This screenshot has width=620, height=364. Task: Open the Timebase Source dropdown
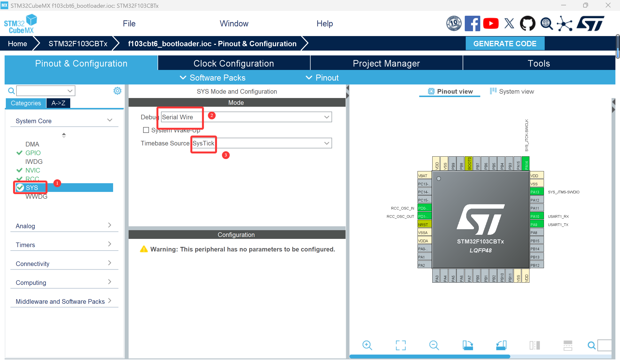(326, 143)
